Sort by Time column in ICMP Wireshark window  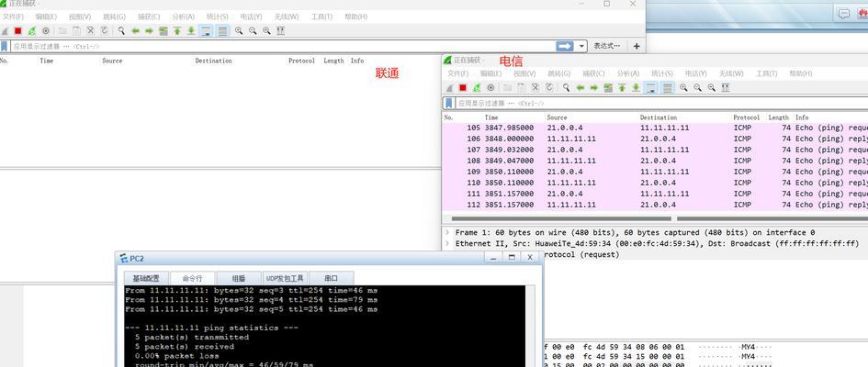tap(491, 117)
